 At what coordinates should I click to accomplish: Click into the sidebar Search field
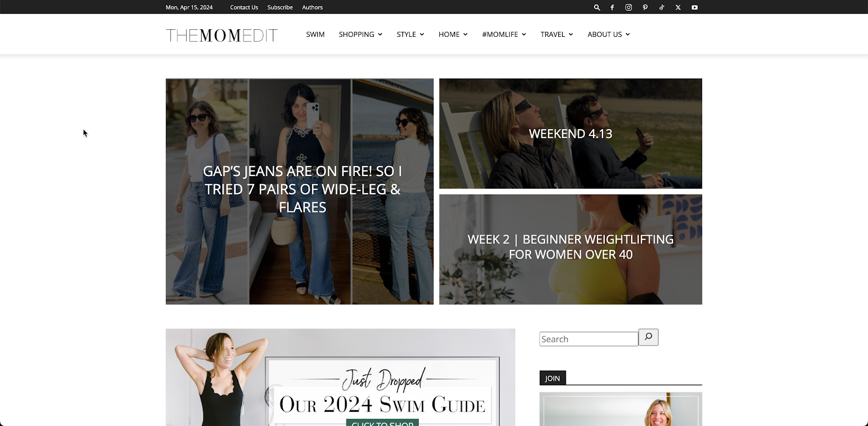coord(589,339)
